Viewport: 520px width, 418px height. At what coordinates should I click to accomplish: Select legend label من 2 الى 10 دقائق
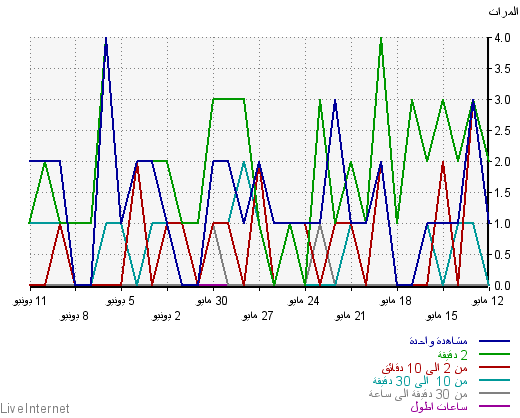click(x=424, y=368)
